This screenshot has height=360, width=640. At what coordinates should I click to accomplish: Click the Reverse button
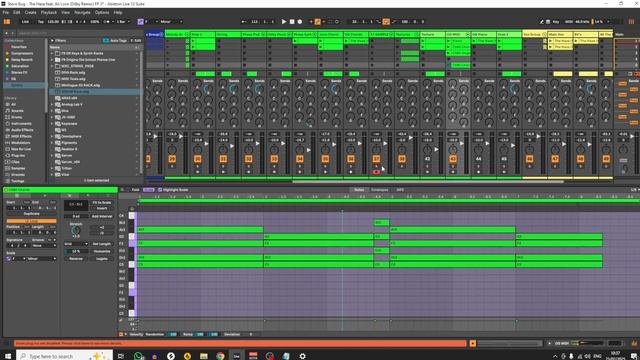tap(76, 258)
